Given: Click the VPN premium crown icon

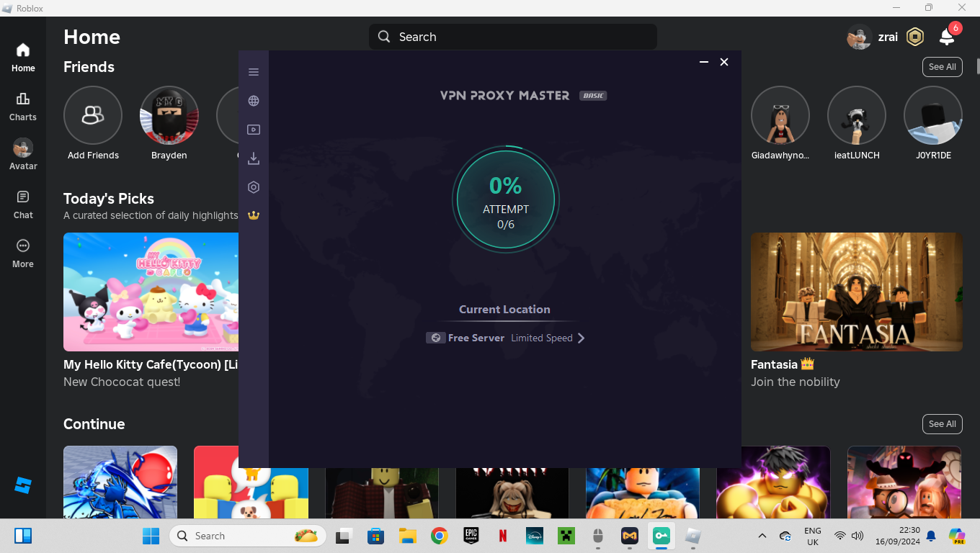Looking at the screenshot, I should click(x=254, y=215).
